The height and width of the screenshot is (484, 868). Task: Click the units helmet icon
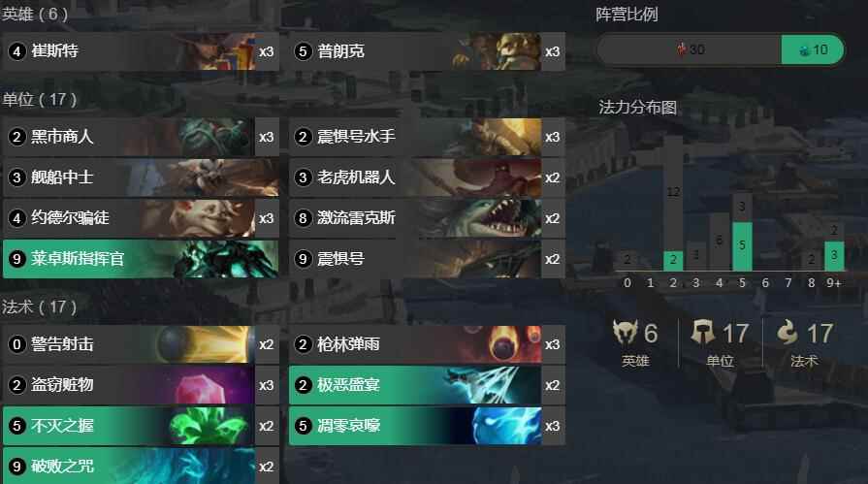[703, 333]
